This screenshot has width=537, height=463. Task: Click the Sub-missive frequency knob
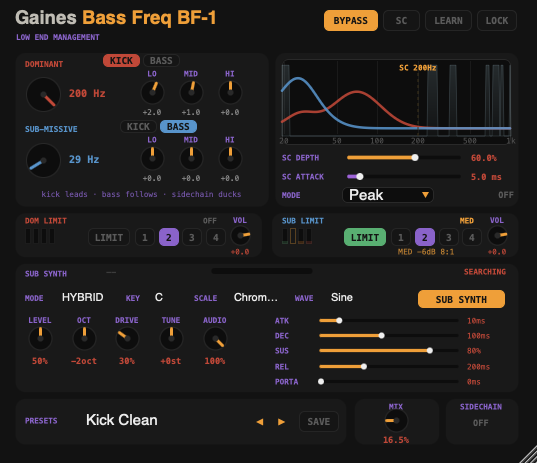(x=43, y=160)
